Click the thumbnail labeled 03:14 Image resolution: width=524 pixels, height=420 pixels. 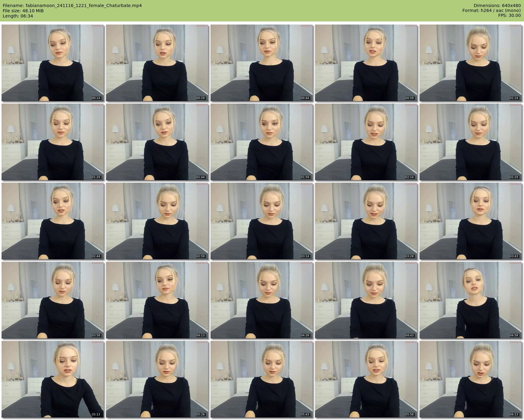261,221
